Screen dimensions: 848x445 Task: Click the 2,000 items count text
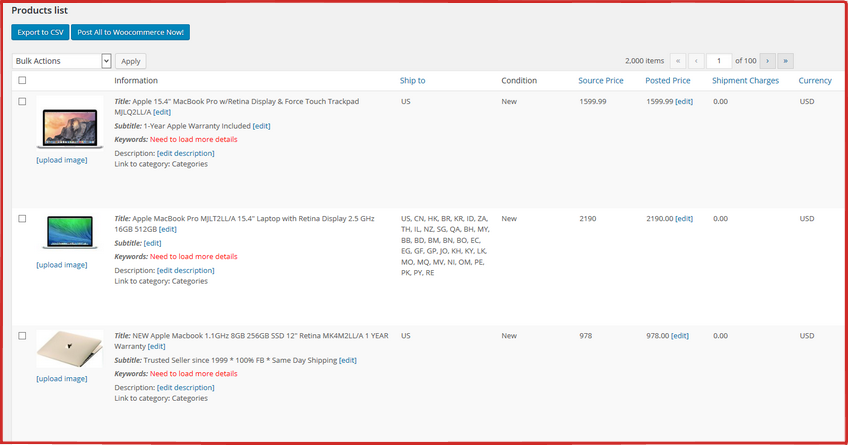644,61
